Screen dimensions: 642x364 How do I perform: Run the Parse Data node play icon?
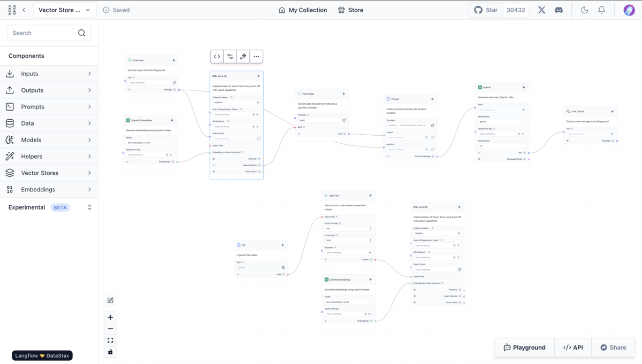[344, 94]
